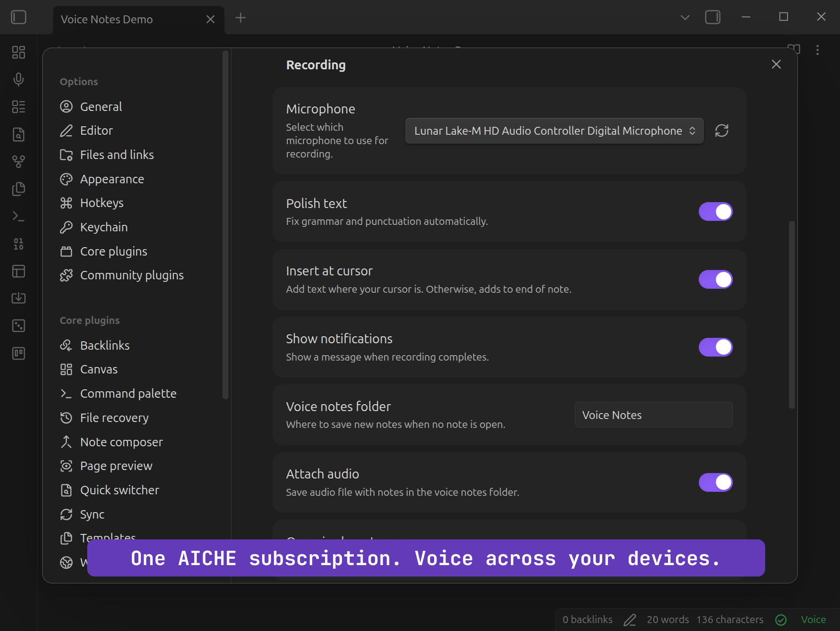Click the green sync check status icon

[x=781, y=620]
